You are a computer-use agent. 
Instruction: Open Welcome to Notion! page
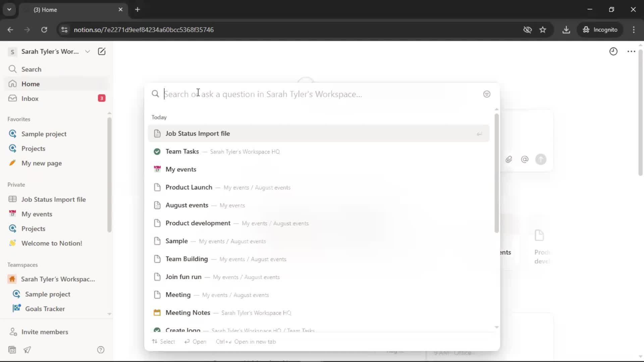[56, 243]
